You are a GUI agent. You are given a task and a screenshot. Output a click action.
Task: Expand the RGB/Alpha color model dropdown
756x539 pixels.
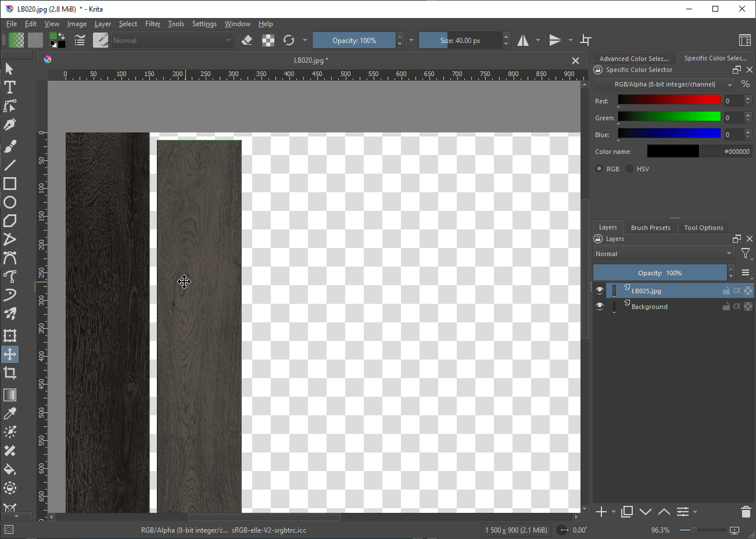(665, 84)
